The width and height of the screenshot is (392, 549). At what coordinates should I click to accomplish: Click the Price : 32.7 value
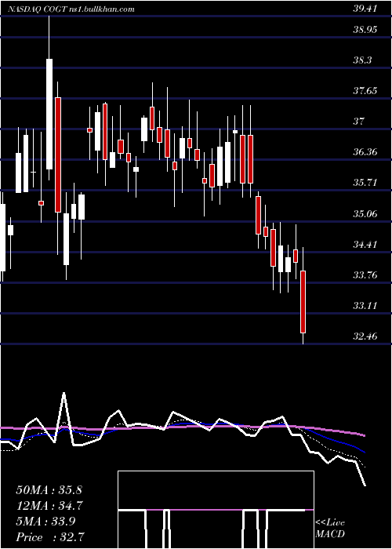(49, 537)
